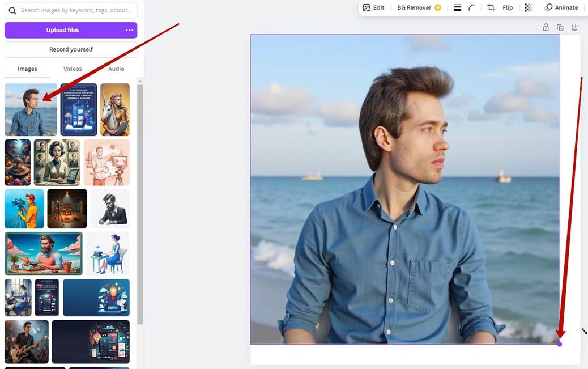Screen dimensions: 588x369
Task: Switch to the Audio tab
Action: [x=116, y=69]
